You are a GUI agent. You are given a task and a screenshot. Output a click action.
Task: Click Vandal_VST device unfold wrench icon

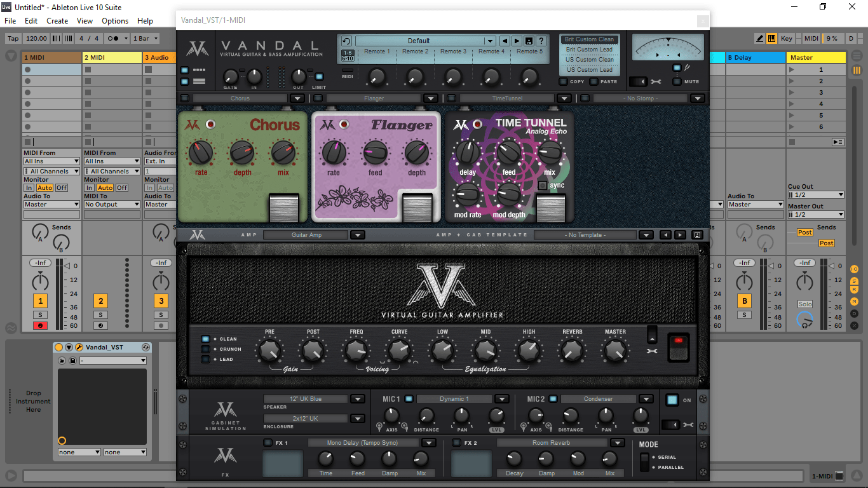79,348
